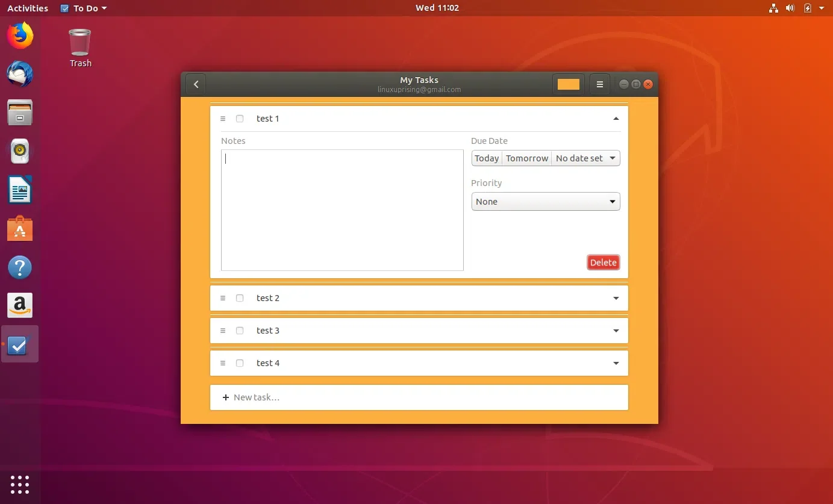Screen dimensions: 833x504
Task: Open the clock showing Wed 11:02
Action: (437, 8)
